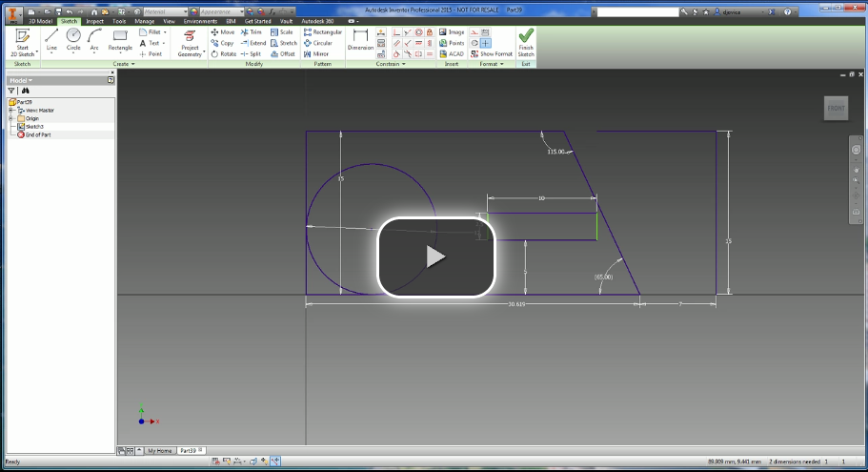
Task: Select the Rotate tool
Action: [224, 54]
